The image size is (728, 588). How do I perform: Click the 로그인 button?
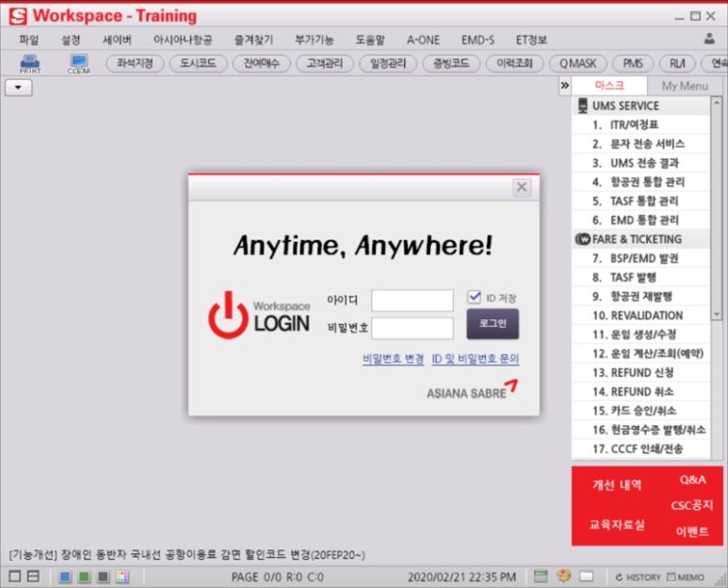[x=493, y=324]
